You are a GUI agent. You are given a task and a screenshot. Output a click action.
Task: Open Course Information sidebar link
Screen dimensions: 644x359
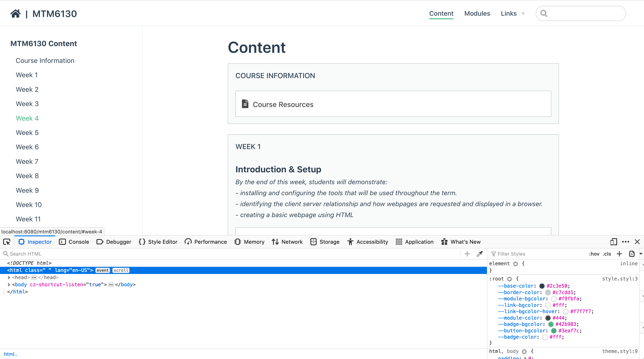coord(45,60)
